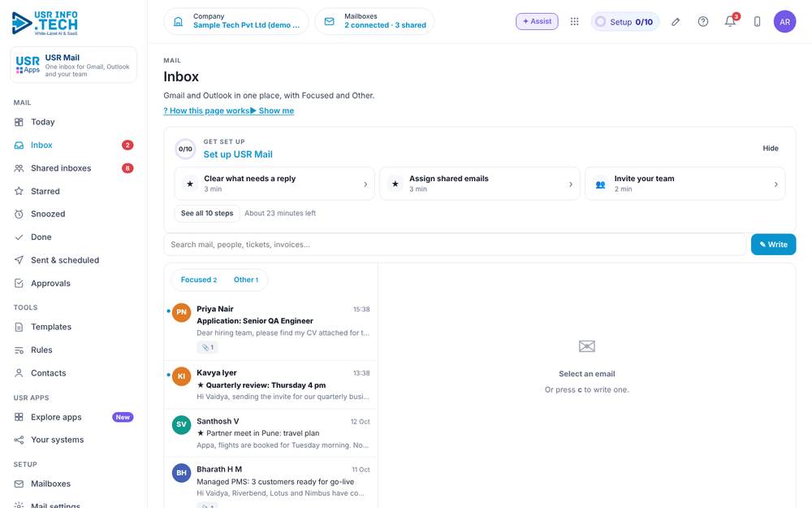Click the USR Info Tech logo
Image resolution: width=812 pixels, height=508 pixels.
pos(45,23)
